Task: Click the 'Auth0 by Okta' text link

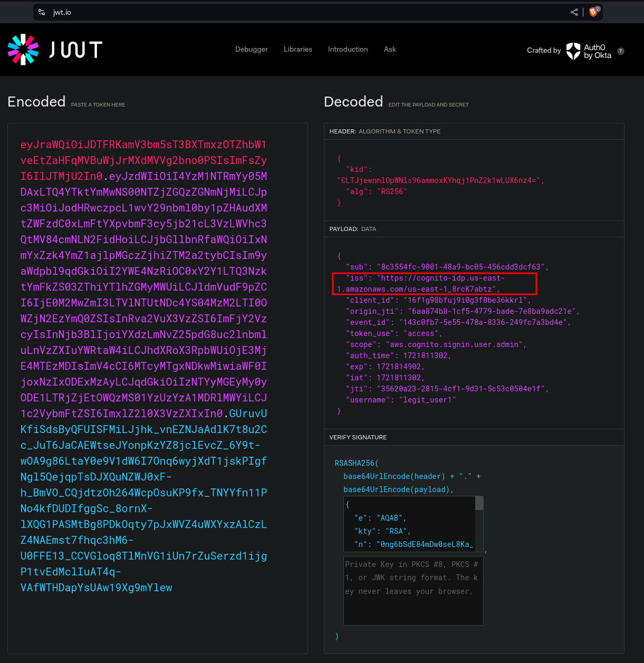Action: pos(598,51)
